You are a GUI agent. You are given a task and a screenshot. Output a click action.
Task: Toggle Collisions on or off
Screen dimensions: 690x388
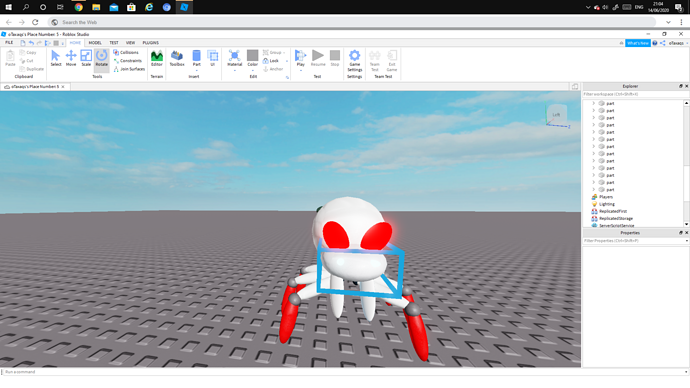pyautogui.click(x=125, y=52)
